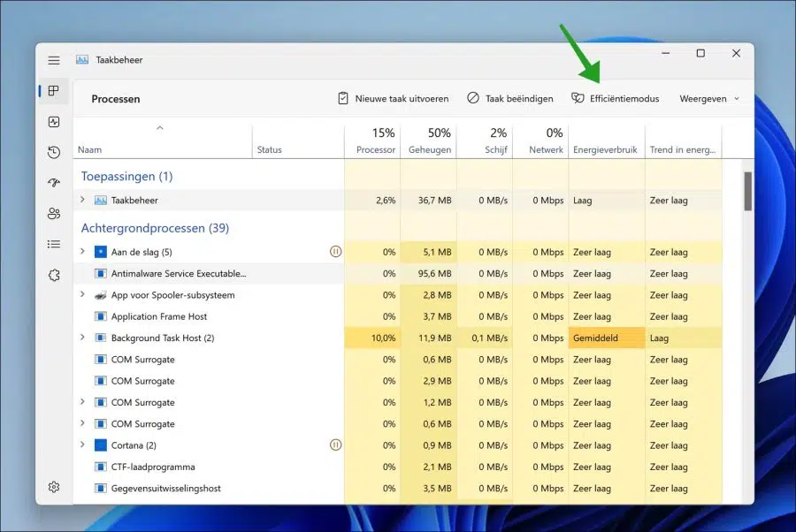Expand Background Task Host (2)
The height and width of the screenshot is (532, 796).
(82, 338)
